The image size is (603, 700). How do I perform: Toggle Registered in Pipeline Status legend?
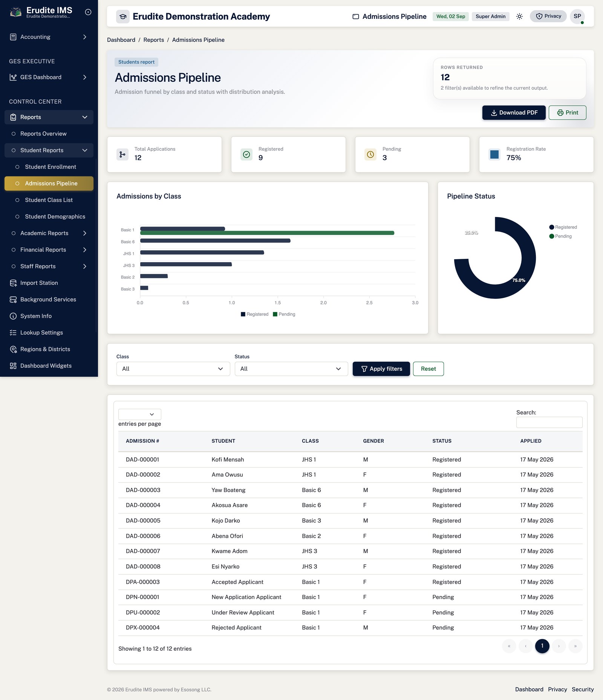tap(563, 227)
